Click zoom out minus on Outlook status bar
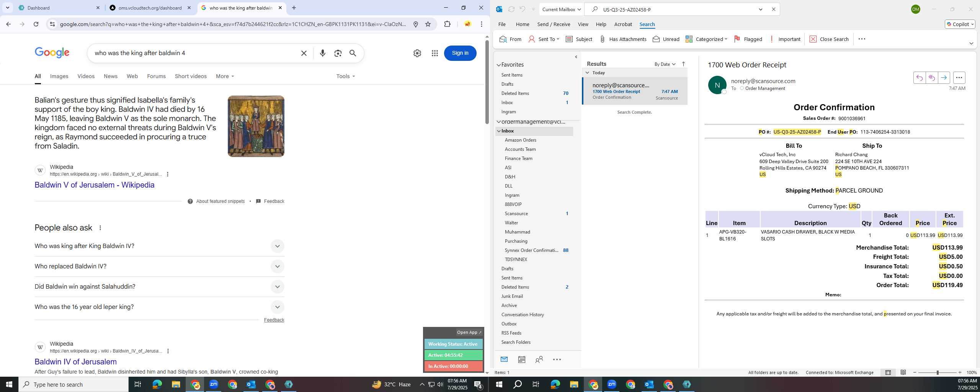The width and height of the screenshot is (980, 392). (915, 372)
